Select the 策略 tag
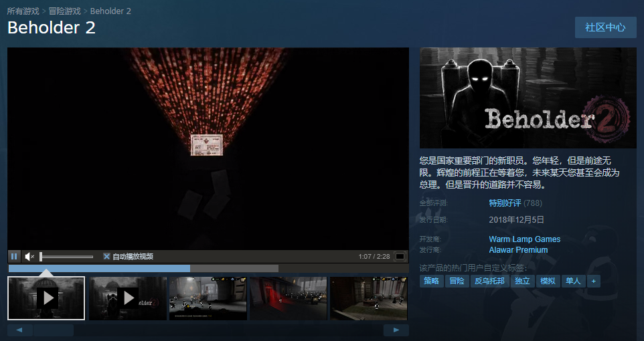This screenshot has height=341, width=644. pos(432,281)
